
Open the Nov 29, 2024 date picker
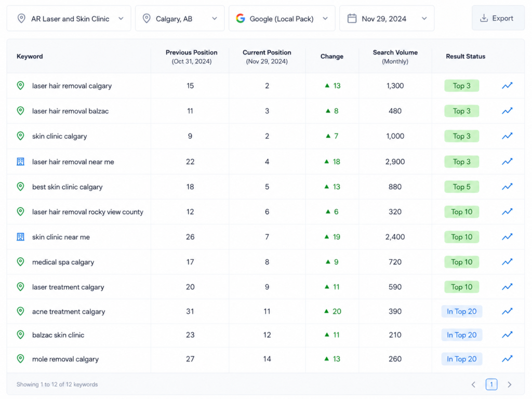point(387,18)
